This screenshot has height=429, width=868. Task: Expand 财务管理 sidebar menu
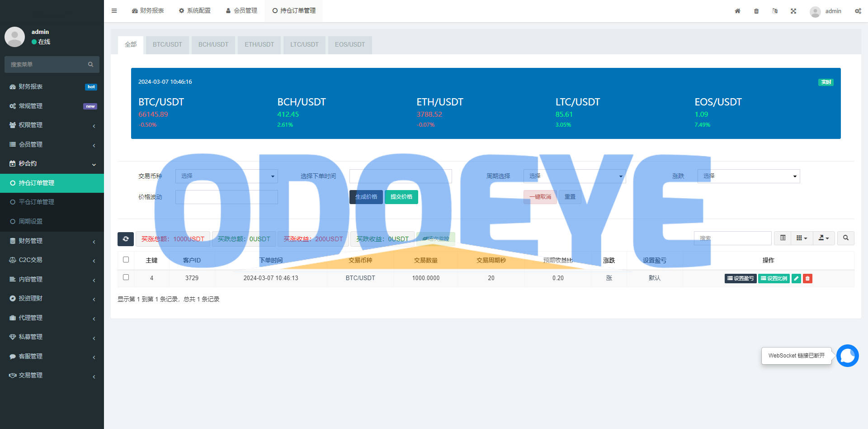(52, 241)
